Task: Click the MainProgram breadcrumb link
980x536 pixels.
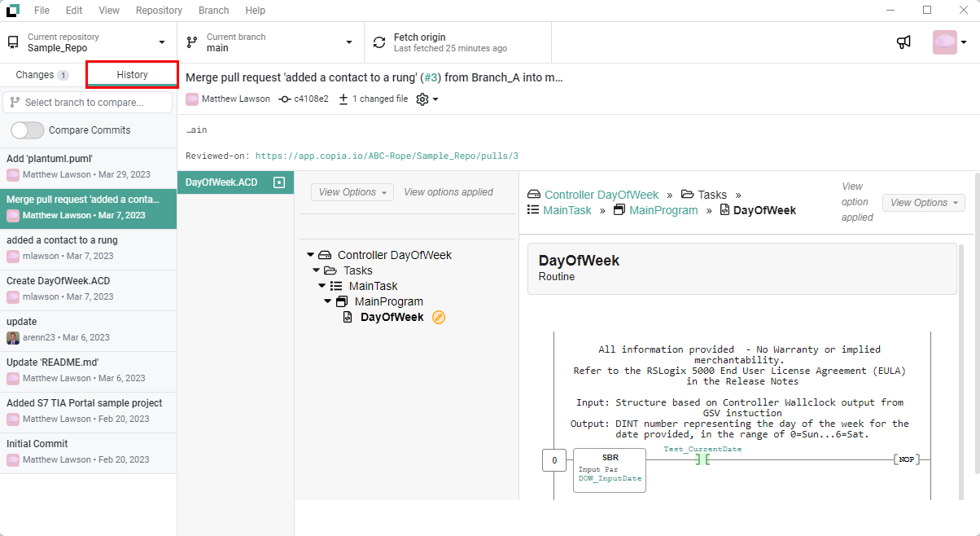Action: 663,210
